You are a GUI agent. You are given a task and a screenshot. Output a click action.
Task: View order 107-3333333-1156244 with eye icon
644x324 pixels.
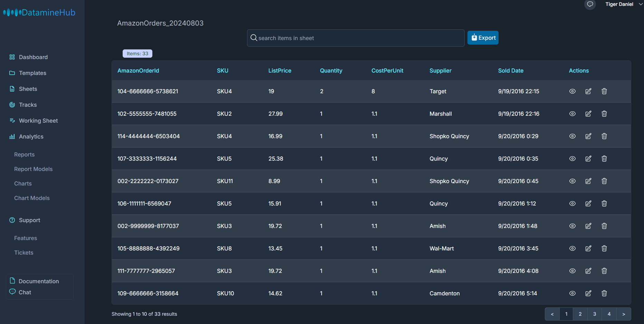[572, 159]
